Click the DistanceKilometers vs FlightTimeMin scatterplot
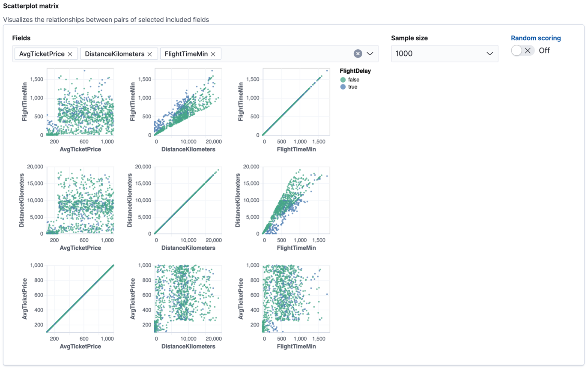 tap(295, 201)
